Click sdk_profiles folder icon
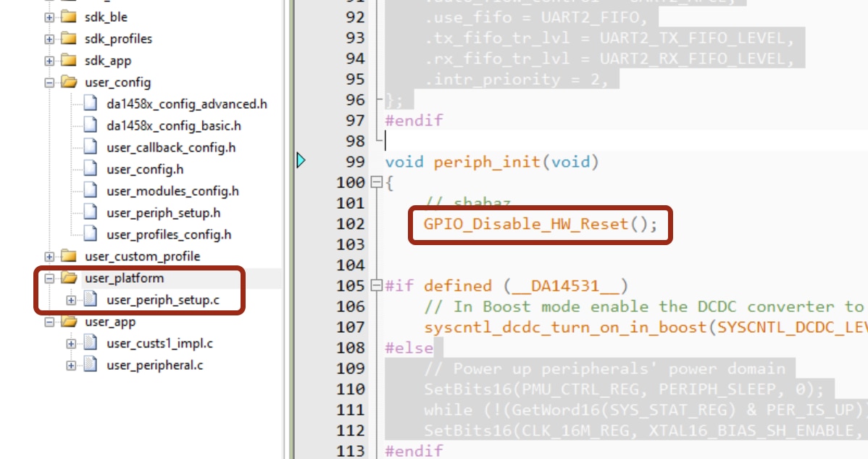Screen dimensions: 868x459 69,38
